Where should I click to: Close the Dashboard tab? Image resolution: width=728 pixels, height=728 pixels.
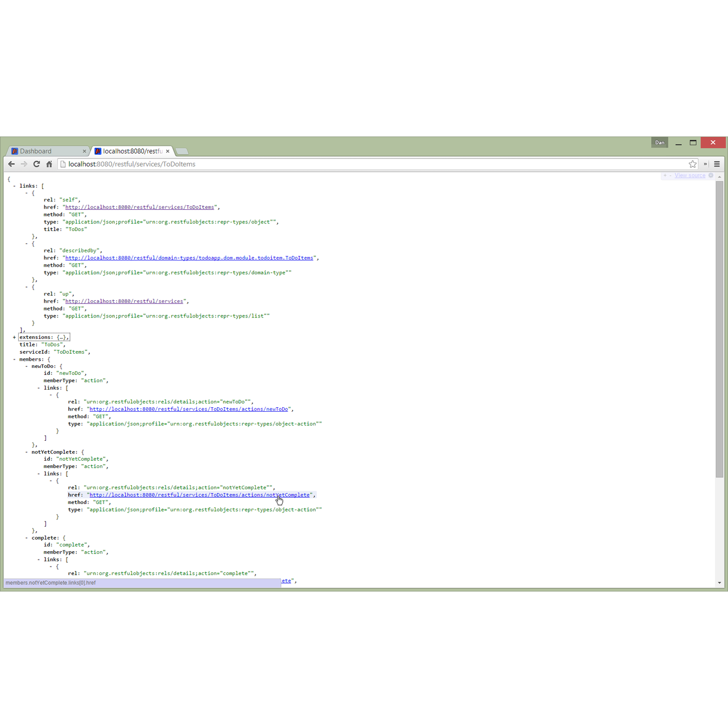84,151
